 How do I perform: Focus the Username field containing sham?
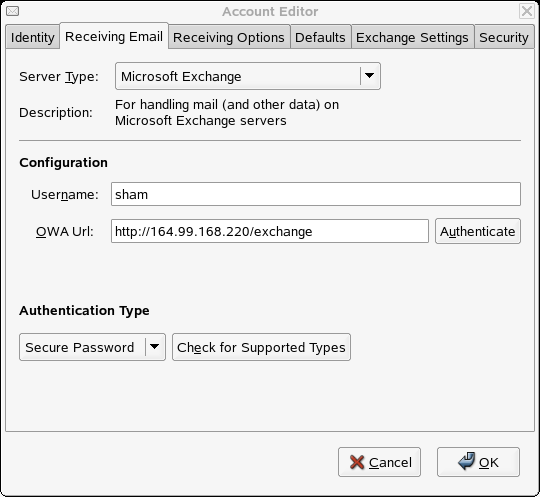point(316,194)
